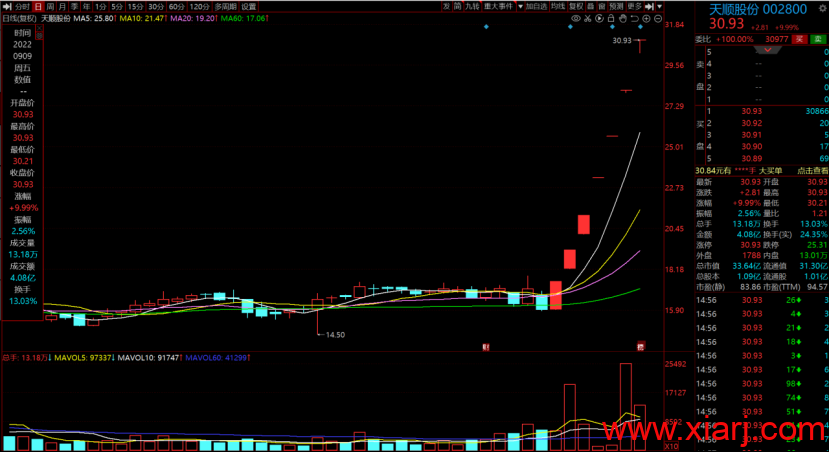Screen dimensions: 829x452
Task: Select the 季 quarterly period tab
Action: click(x=75, y=6)
